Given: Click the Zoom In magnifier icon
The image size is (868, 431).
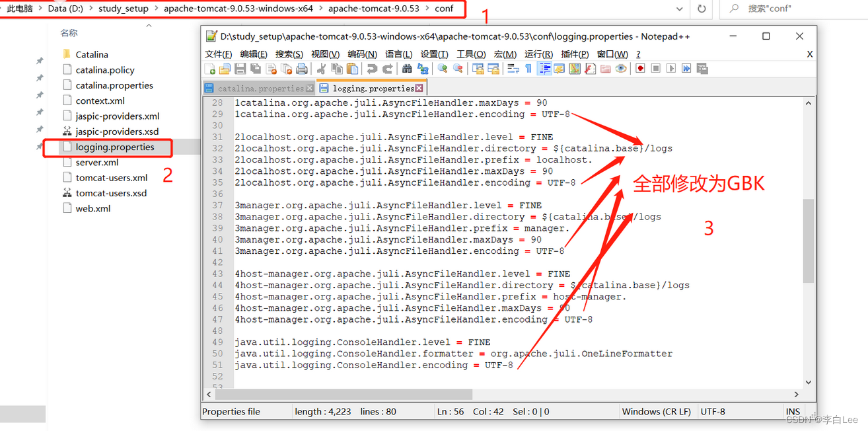Looking at the screenshot, I should click(443, 69).
